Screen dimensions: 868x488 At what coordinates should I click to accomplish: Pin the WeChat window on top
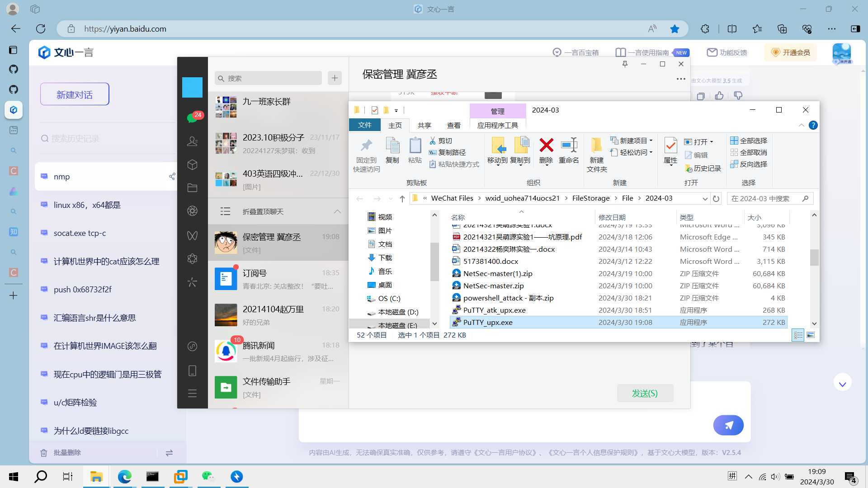pos(625,64)
